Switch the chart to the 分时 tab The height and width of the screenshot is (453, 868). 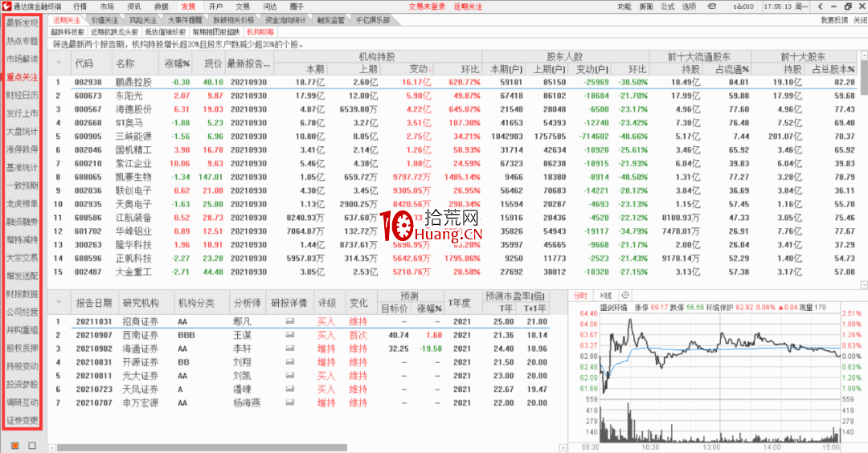pos(580,296)
